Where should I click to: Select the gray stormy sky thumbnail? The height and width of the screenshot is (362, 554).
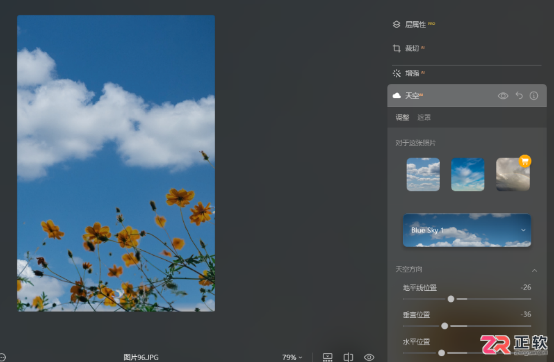click(513, 174)
